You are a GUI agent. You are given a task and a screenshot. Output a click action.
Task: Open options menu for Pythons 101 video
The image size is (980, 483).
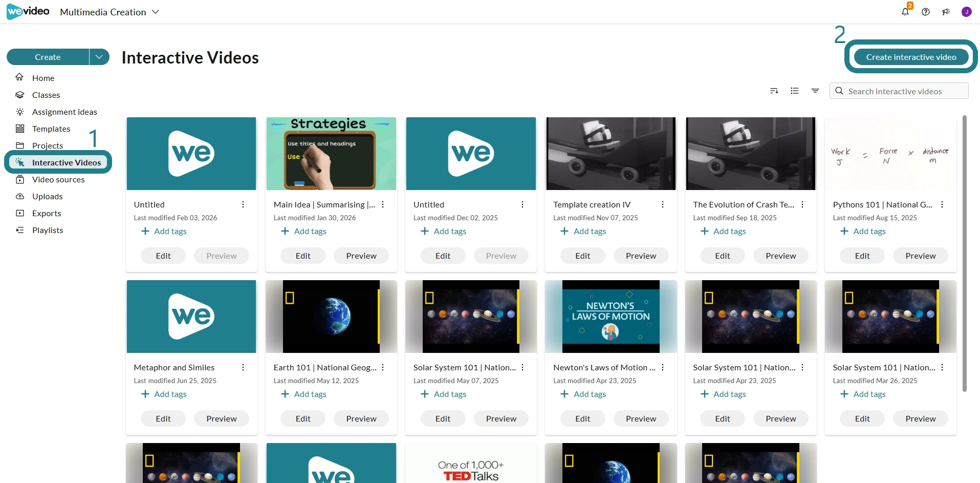pos(942,204)
